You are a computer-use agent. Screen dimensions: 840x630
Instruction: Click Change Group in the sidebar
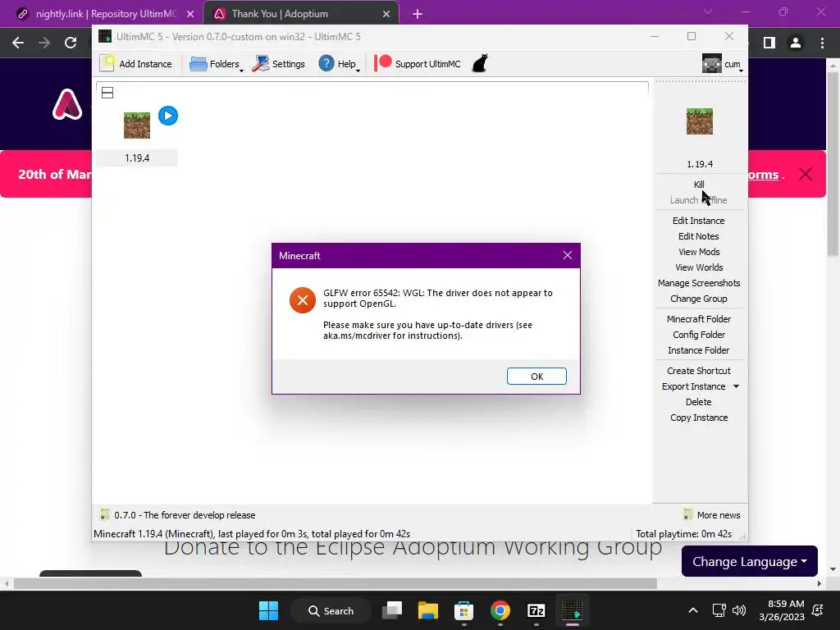[x=699, y=299]
